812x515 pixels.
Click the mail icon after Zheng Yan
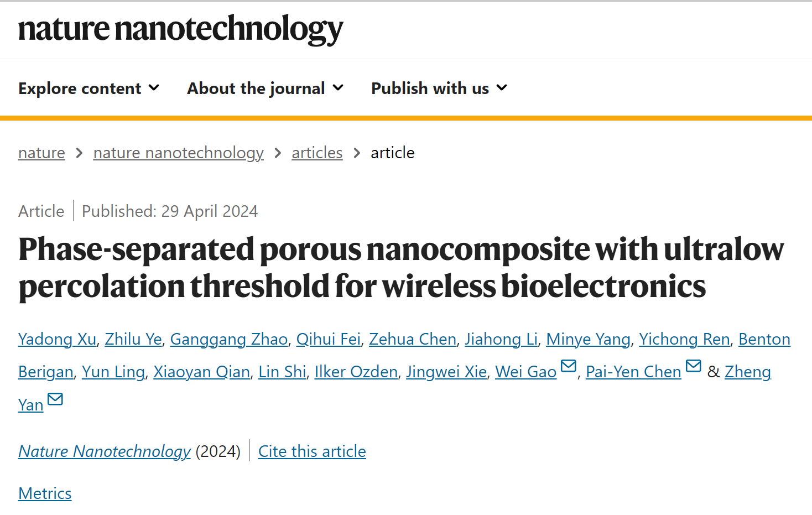pos(55,399)
